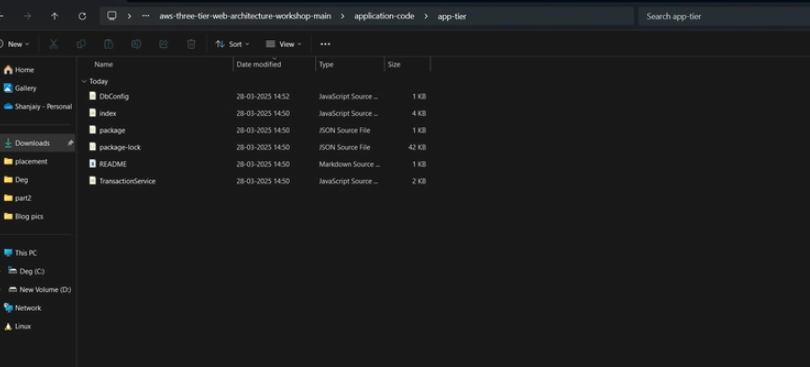Viewport: 810px width, 367px height.
Task: Click the Rename toolbar icon
Action: pos(136,44)
